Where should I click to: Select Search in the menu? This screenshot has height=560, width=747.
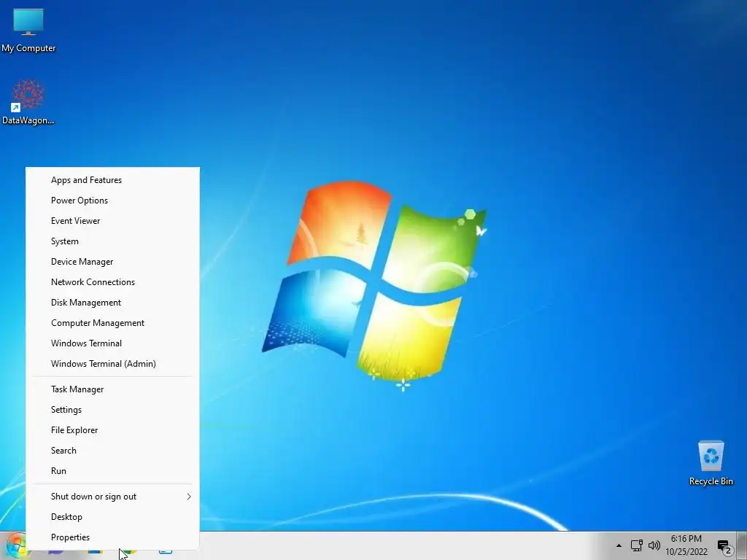[x=112, y=451]
